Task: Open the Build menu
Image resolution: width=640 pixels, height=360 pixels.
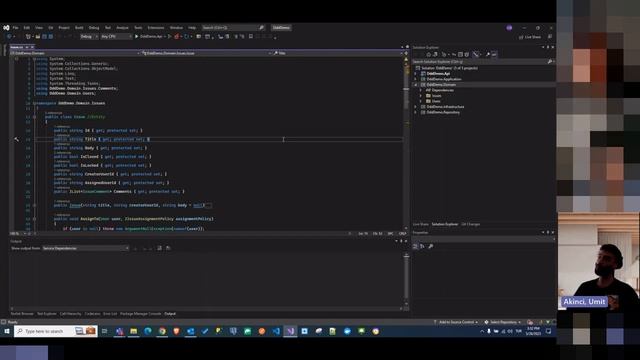Action: coord(79,28)
